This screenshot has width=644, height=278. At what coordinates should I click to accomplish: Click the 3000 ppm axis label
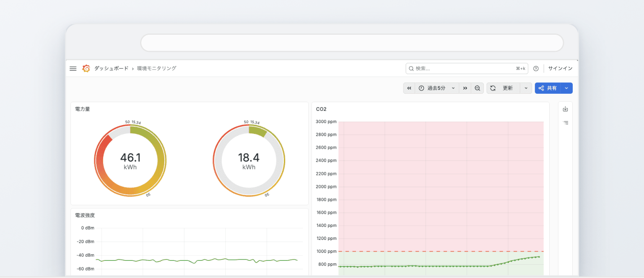(x=326, y=122)
